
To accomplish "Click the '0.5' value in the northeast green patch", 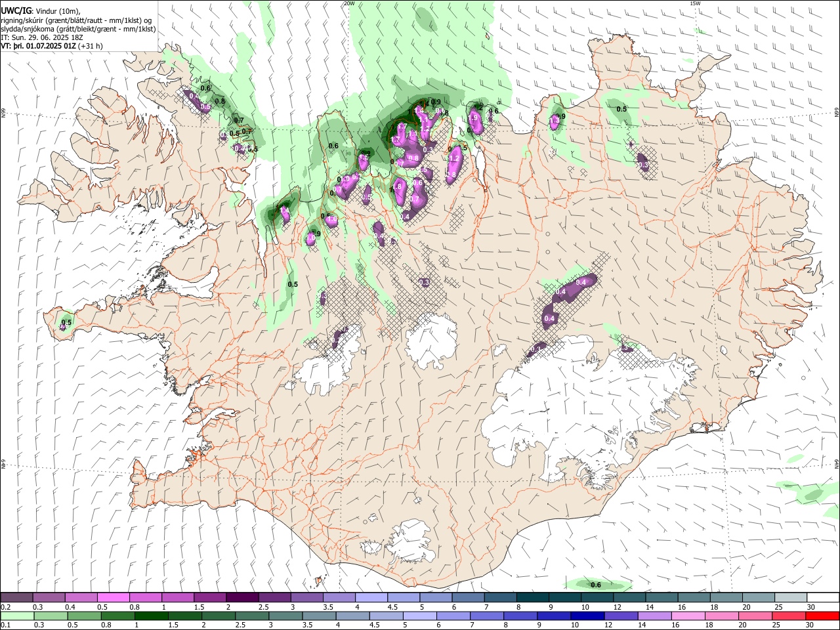I will pyautogui.click(x=621, y=109).
